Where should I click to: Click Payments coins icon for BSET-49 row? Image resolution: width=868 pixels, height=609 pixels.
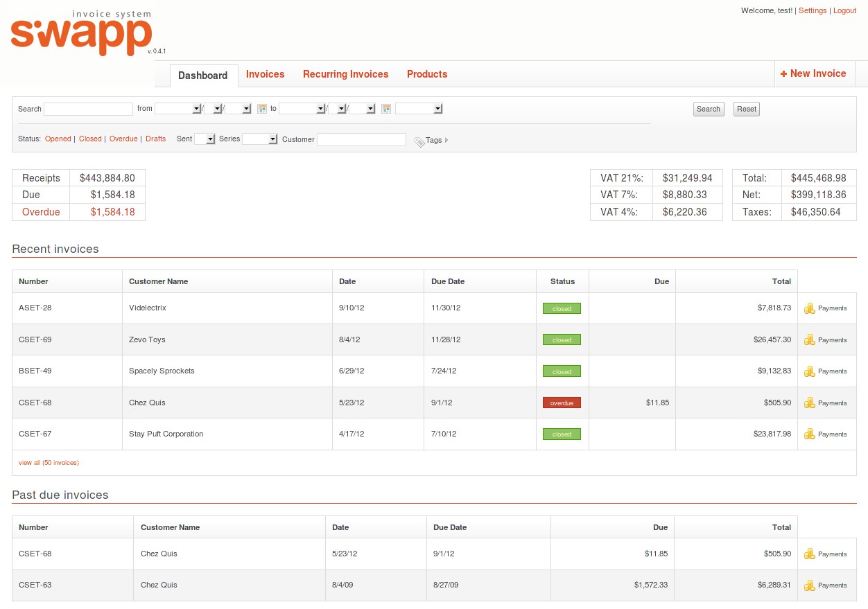click(809, 371)
